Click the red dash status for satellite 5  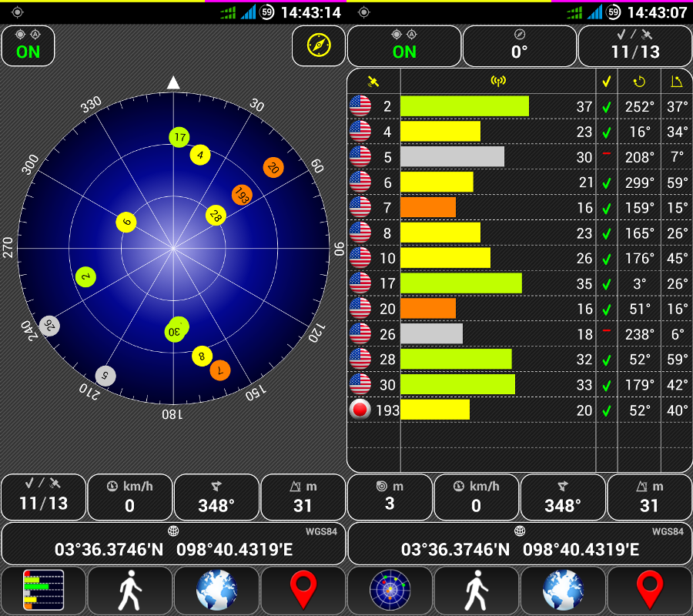tap(607, 154)
